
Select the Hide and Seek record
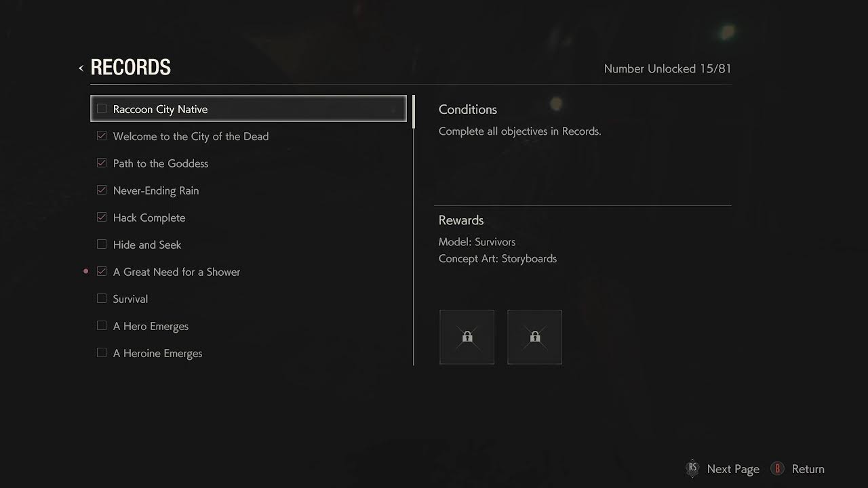[248, 245]
